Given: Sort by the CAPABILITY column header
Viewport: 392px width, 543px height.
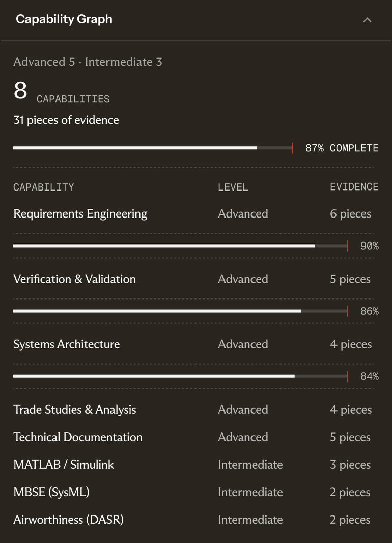Looking at the screenshot, I should point(44,187).
